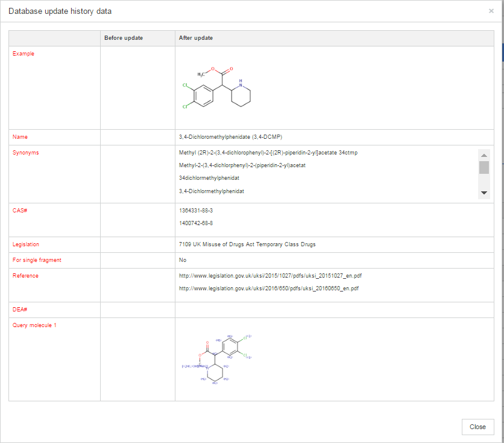Click the Synonyms scrollbar thumb
The height and width of the screenshot is (443, 504).
pyautogui.click(x=484, y=167)
